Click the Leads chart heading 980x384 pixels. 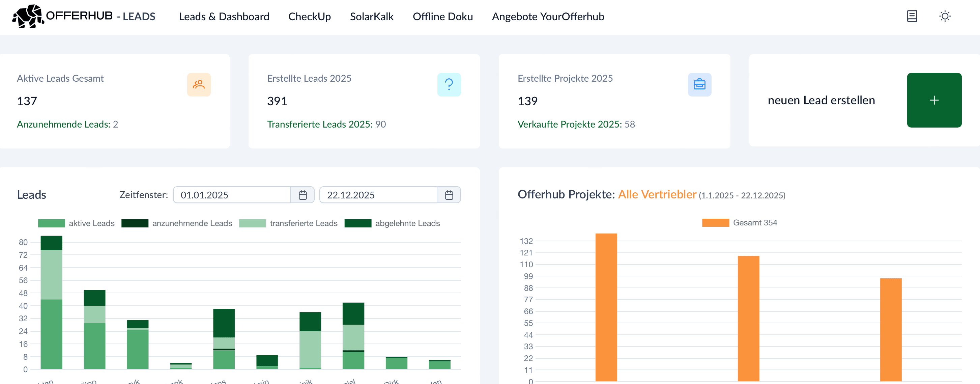pyautogui.click(x=32, y=194)
